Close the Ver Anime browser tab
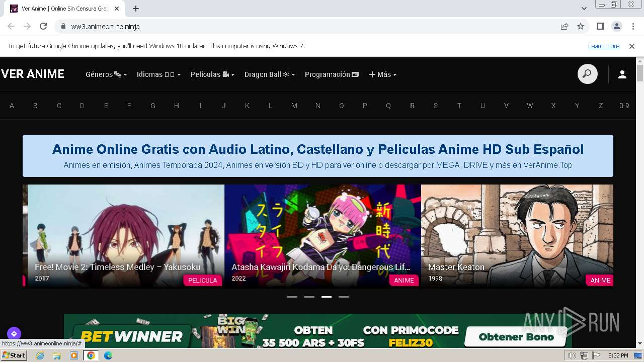644x362 pixels. 117,9
